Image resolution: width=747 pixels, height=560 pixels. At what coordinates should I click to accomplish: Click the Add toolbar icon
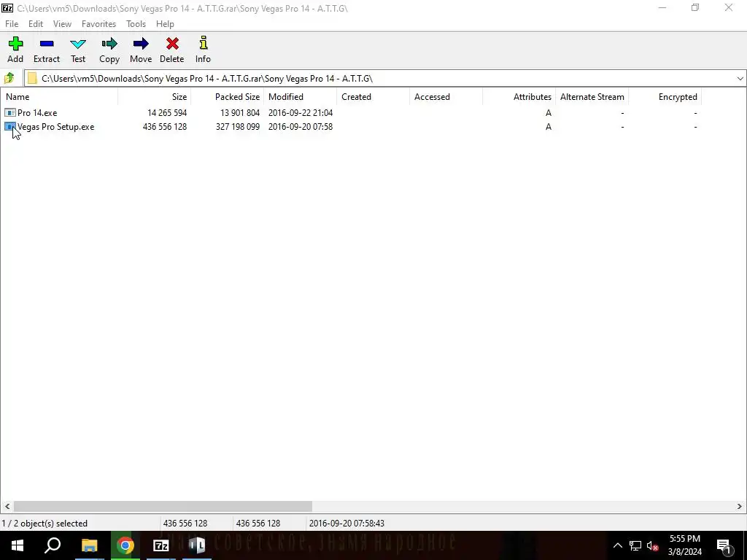point(15,44)
